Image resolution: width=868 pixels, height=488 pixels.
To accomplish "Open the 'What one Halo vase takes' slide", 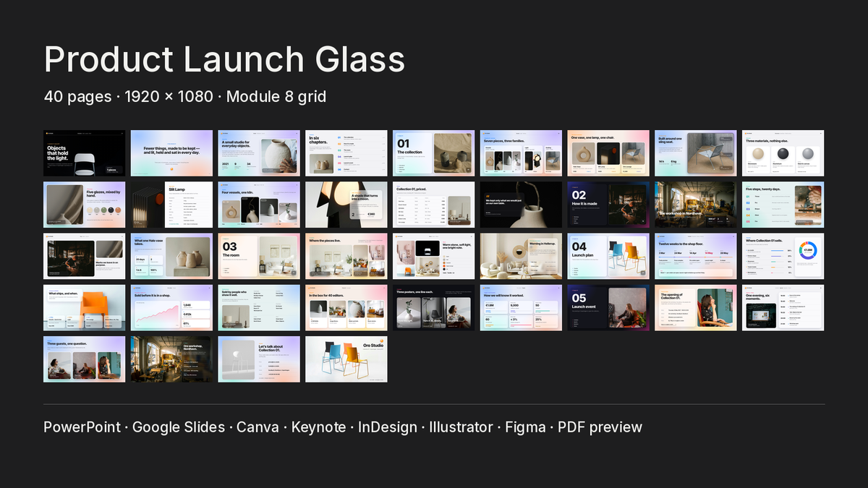I will point(171,256).
